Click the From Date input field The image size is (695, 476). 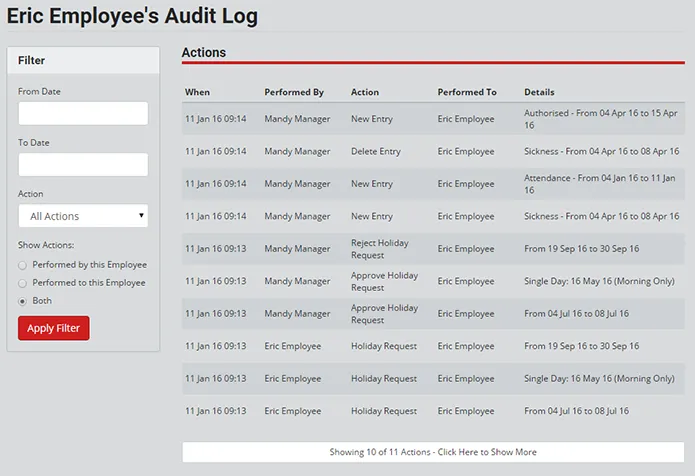click(83, 113)
